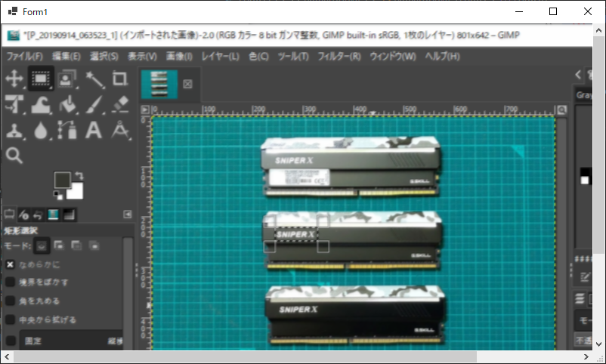Viewport: 606px width, 364px height.
Task: Open the 選択(S) menu
Action: click(x=104, y=57)
